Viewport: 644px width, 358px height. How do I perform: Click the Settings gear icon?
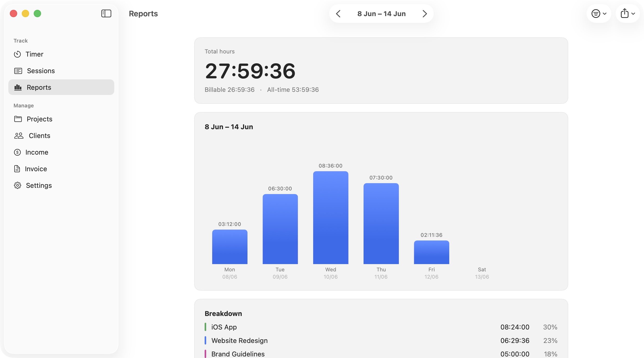[x=17, y=185]
